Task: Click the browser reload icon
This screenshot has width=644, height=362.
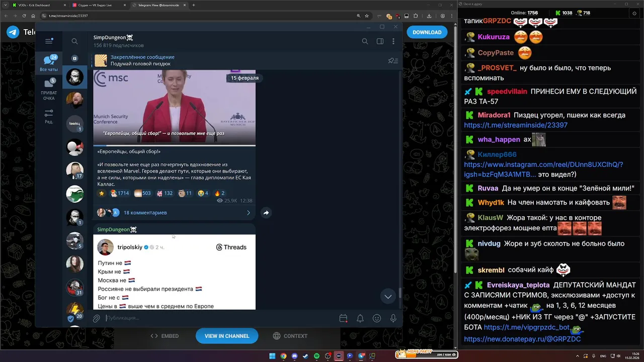Action: [x=24, y=16]
